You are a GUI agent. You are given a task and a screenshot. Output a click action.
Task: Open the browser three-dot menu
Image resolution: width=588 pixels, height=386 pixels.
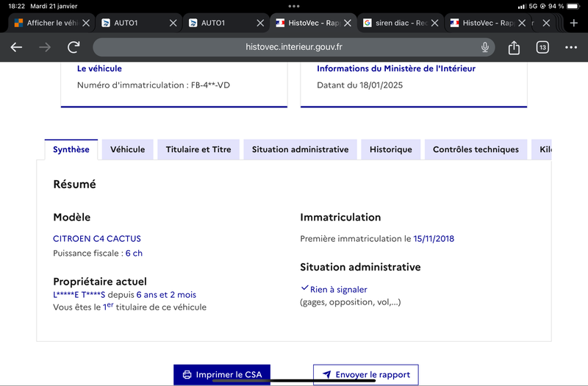pos(571,47)
